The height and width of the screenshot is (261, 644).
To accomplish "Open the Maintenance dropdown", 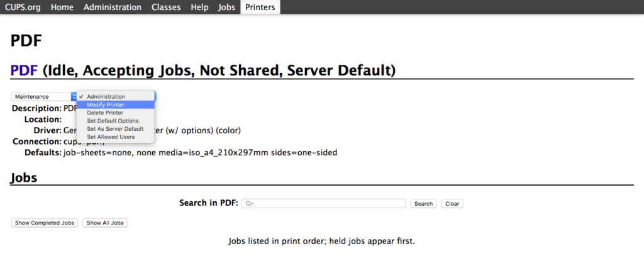I will point(43,97).
